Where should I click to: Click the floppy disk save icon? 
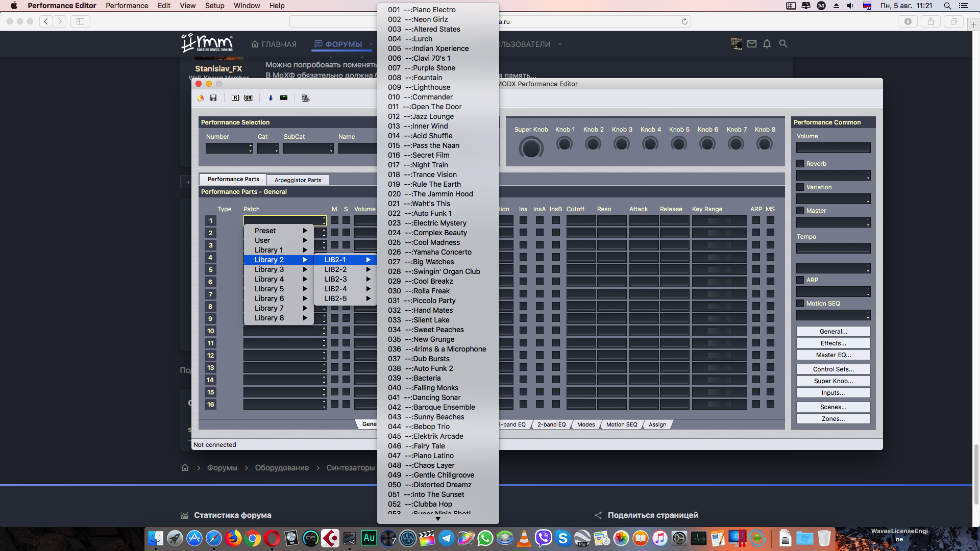coord(213,98)
